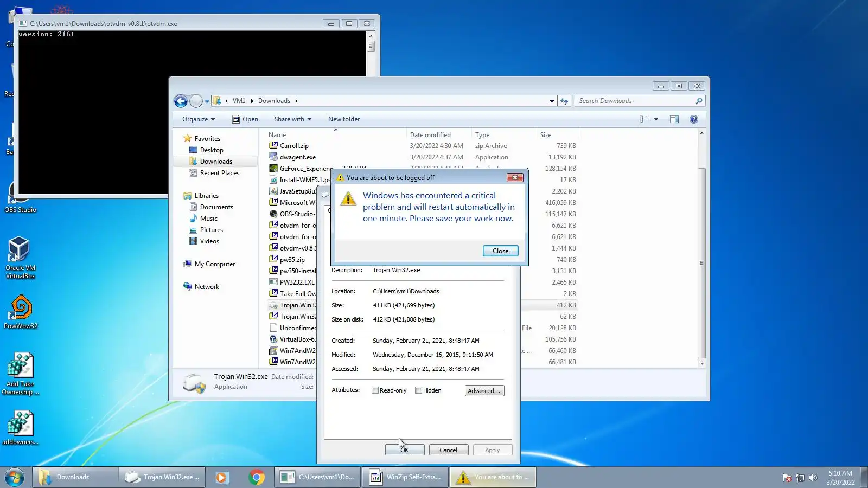Screen dimensions: 868x488
Task: Select the PW3232.EXE file icon
Action: pyautogui.click(x=273, y=282)
